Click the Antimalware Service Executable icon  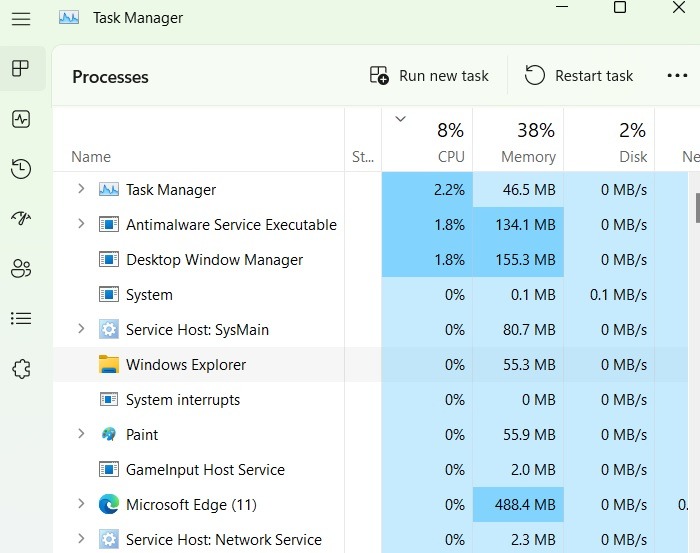pyautogui.click(x=108, y=224)
